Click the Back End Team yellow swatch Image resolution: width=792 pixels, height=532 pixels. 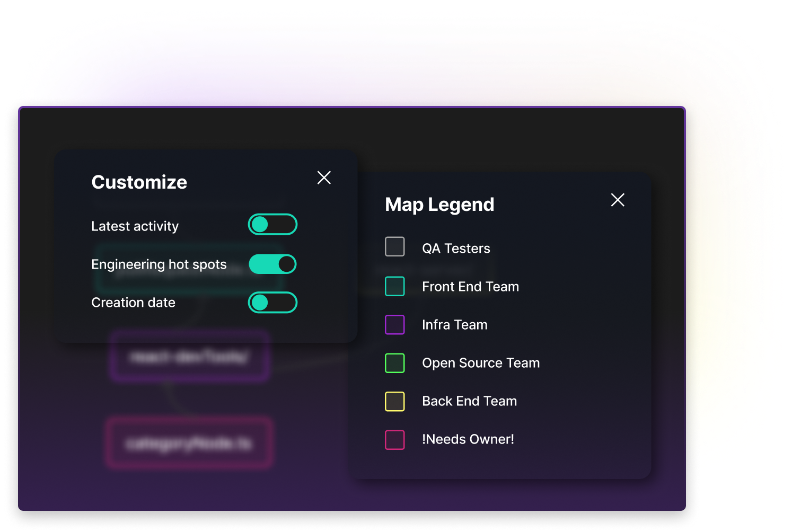tap(394, 401)
